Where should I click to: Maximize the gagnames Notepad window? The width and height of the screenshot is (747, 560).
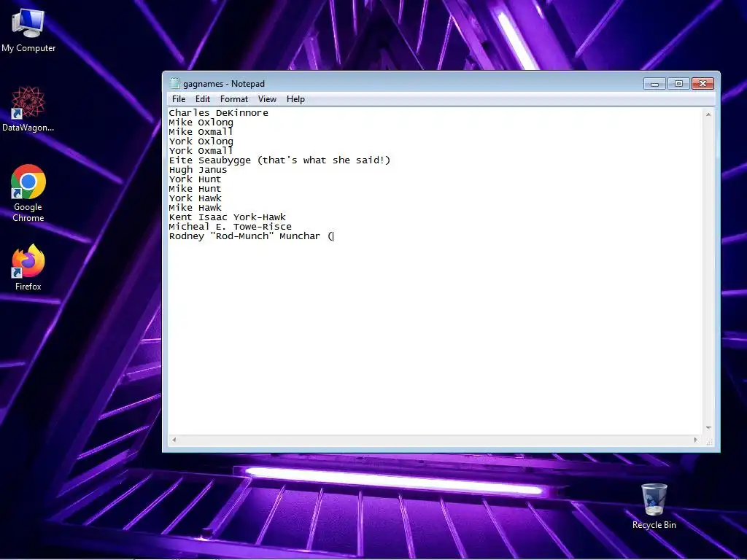(678, 84)
